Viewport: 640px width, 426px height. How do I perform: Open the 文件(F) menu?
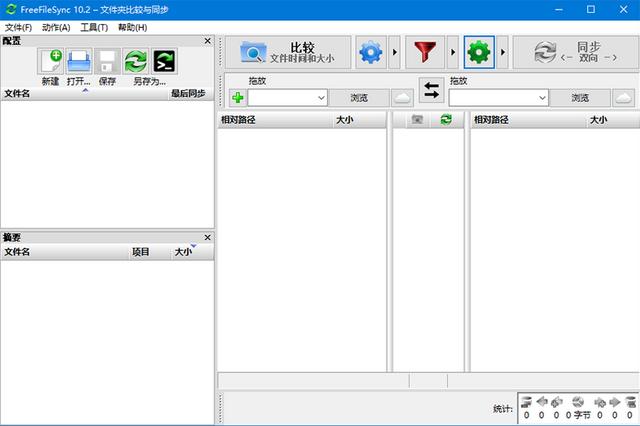(x=19, y=27)
